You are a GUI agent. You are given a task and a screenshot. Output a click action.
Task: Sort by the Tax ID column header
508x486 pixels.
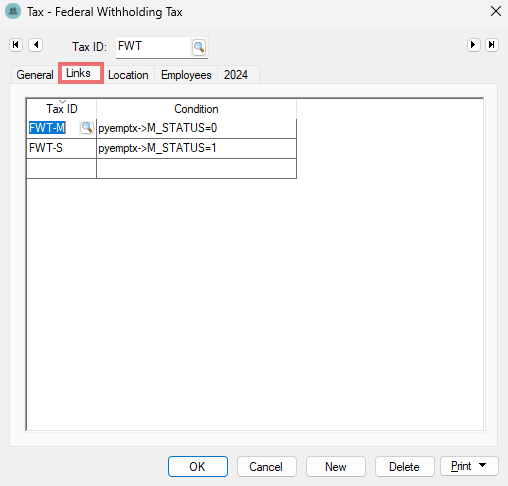coord(62,109)
